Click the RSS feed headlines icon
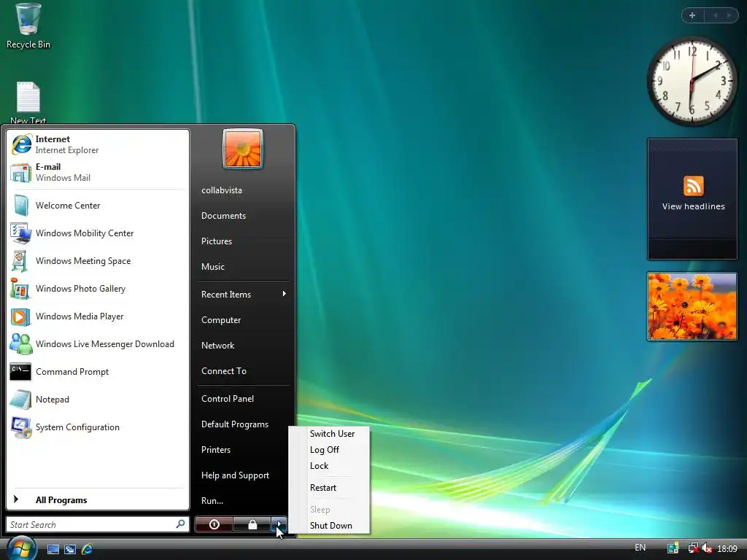The width and height of the screenshot is (747, 560). click(x=693, y=186)
